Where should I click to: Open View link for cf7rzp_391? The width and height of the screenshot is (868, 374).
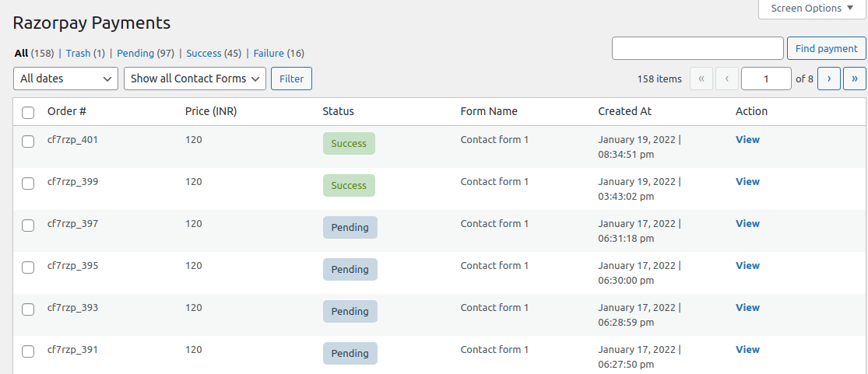click(x=747, y=350)
